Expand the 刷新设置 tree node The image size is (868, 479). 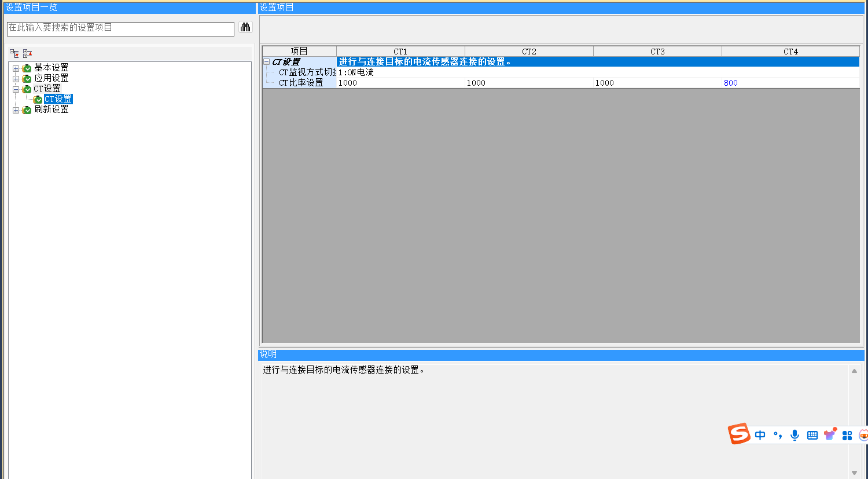click(x=16, y=110)
